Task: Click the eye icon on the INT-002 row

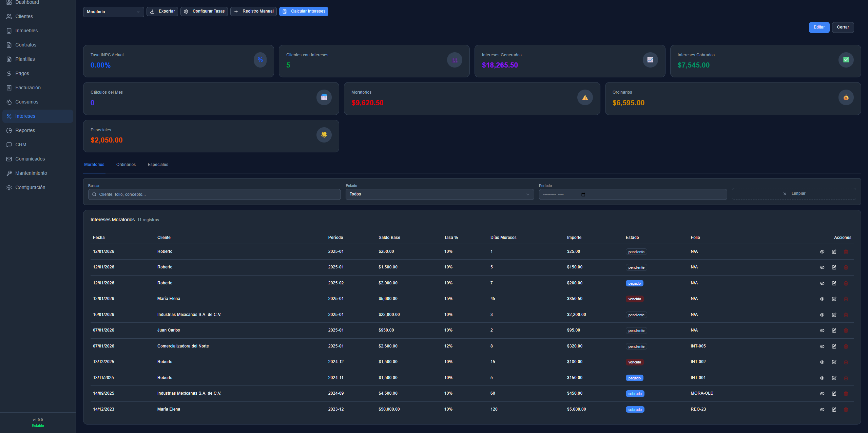Action: tap(822, 362)
